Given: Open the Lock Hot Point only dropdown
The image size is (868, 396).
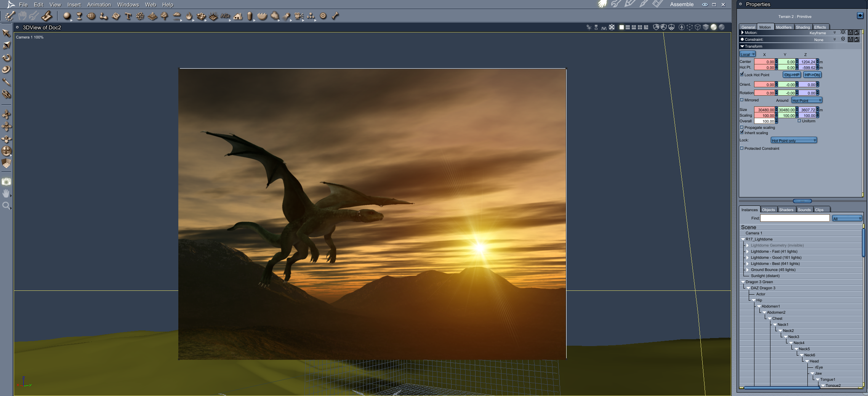Looking at the screenshot, I should pos(794,140).
